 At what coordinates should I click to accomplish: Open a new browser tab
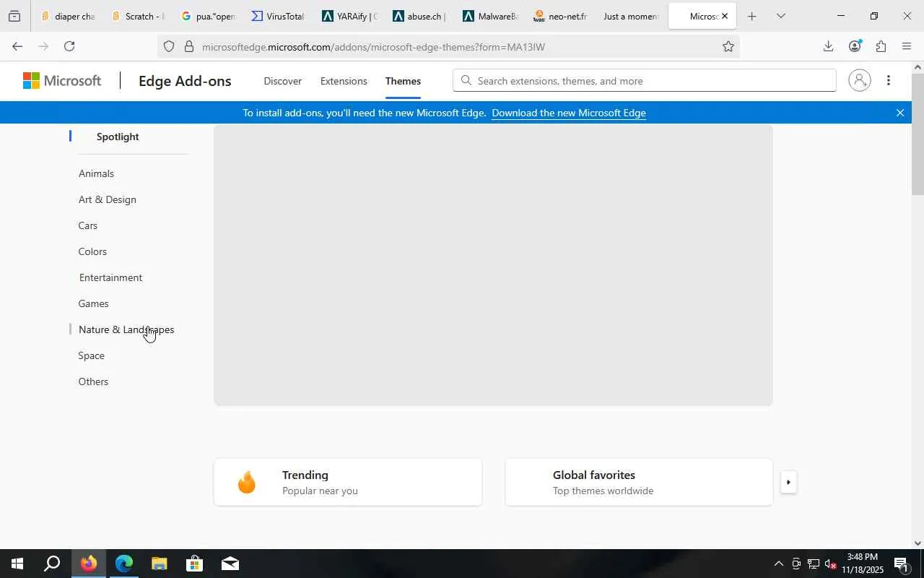[751, 16]
